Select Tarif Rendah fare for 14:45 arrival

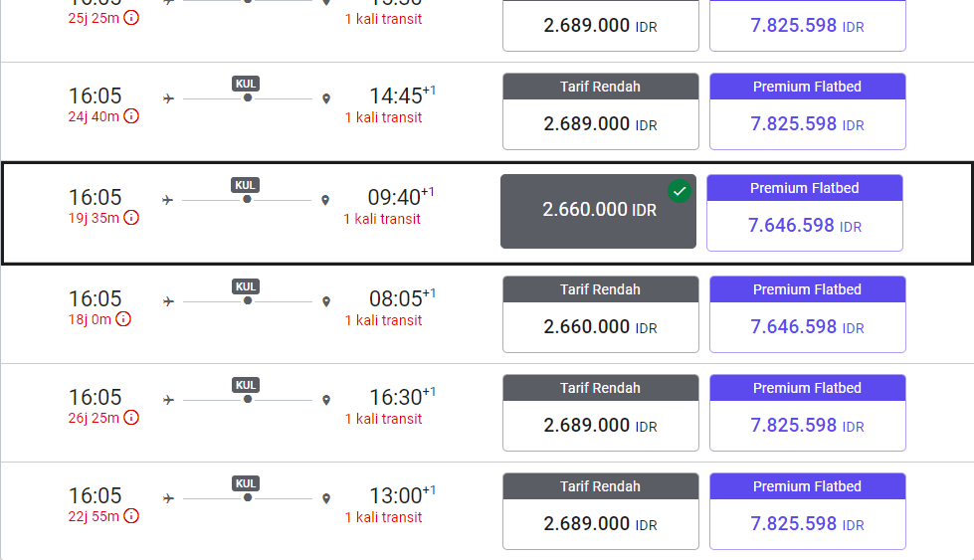pos(600,111)
